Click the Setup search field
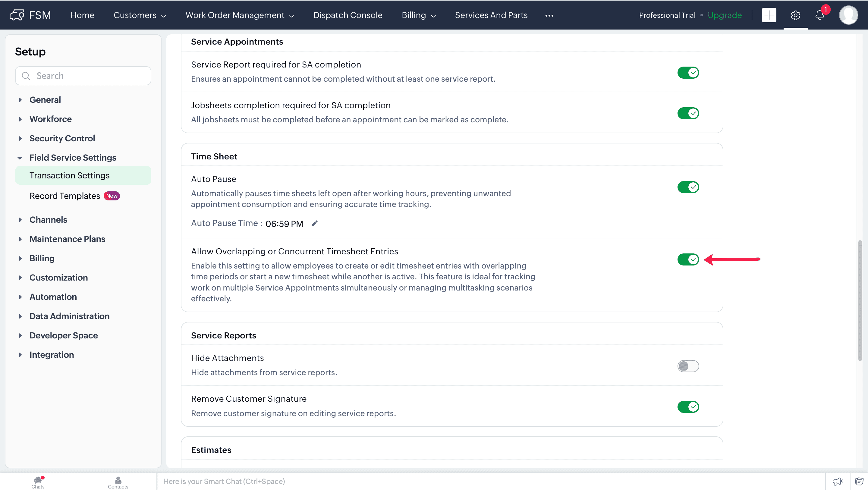The width and height of the screenshot is (868, 490). [x=83, y=76]
